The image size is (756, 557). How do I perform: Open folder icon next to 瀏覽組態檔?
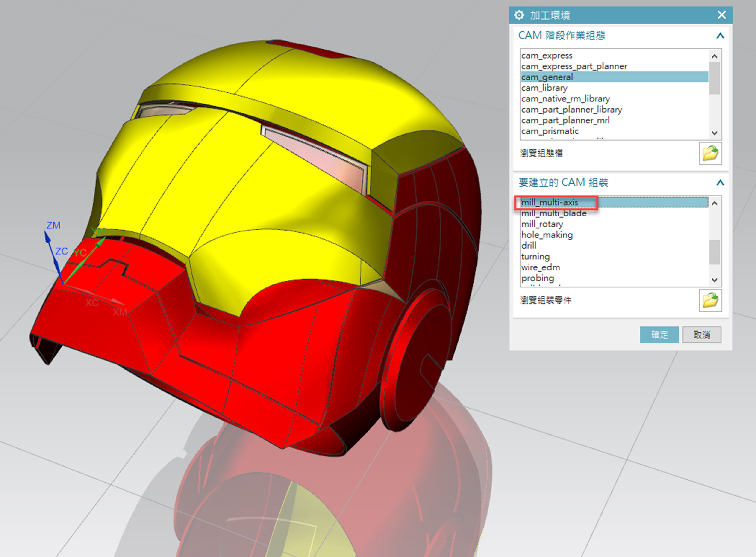[710, 153]
